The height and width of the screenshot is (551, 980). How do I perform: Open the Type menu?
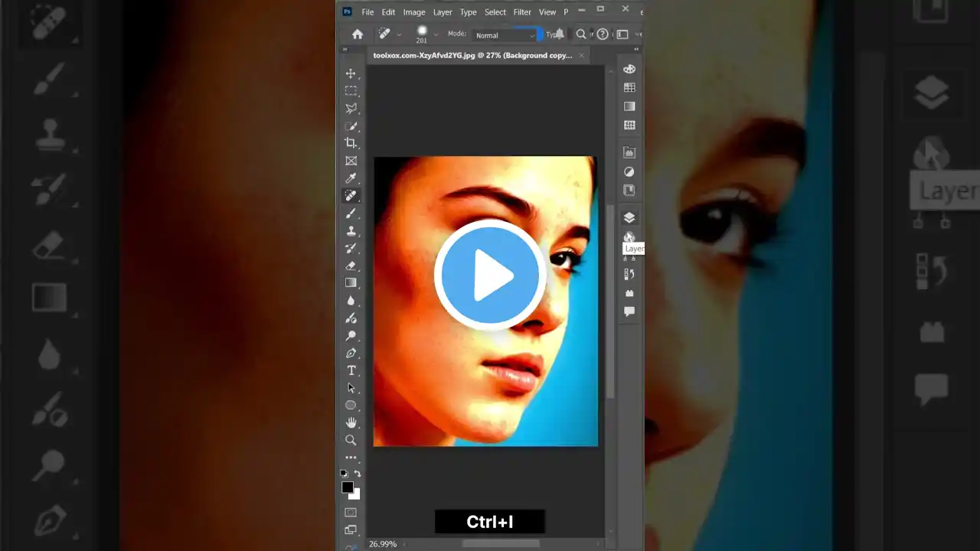click(x=469, y=12)
